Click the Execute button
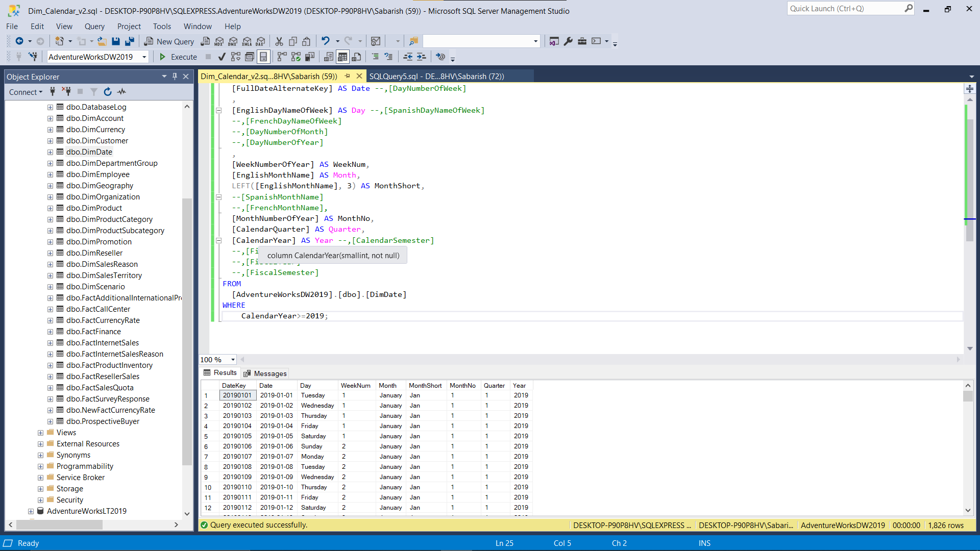 (177, 57)
